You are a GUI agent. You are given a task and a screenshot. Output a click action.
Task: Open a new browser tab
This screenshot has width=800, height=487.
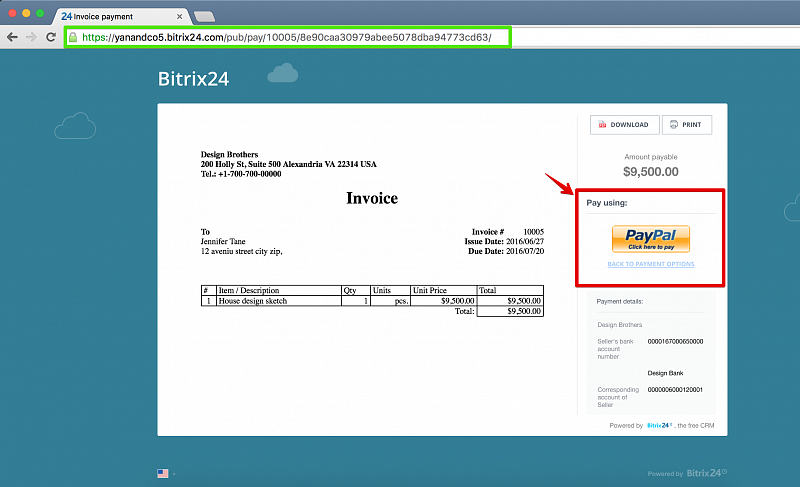[205, 17]
